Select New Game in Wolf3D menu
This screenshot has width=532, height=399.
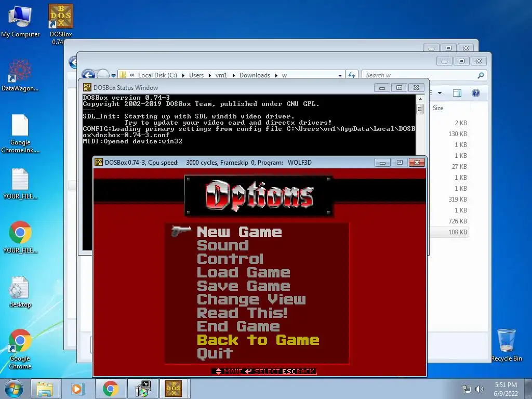(x=239, y=232)
